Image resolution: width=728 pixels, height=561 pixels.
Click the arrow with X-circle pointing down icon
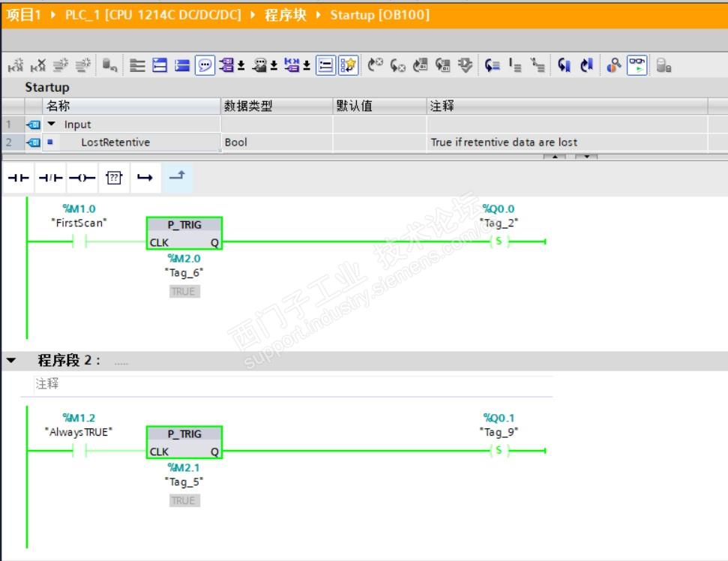click(x=398, y=65)
